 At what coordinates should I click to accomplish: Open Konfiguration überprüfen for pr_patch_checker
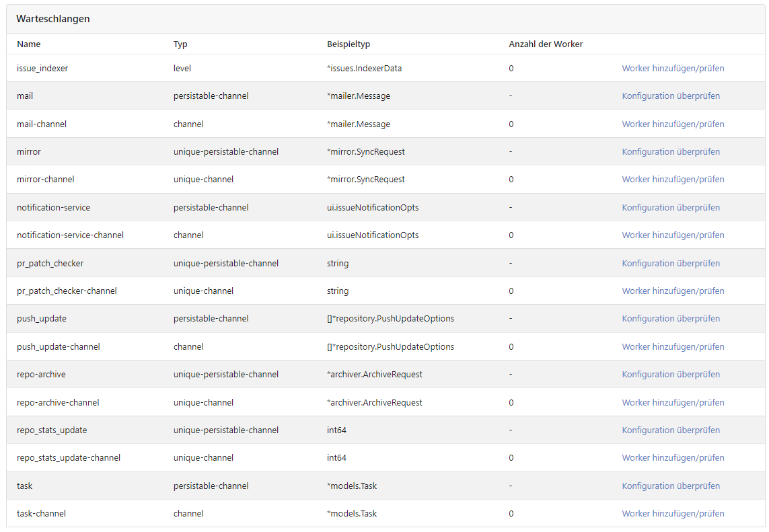coord(671,263)
